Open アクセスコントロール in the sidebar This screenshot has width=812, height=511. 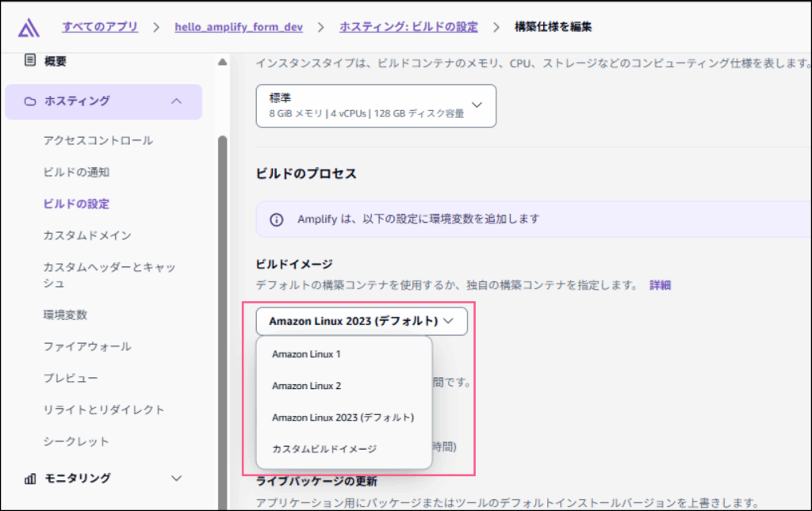[98, 141]
